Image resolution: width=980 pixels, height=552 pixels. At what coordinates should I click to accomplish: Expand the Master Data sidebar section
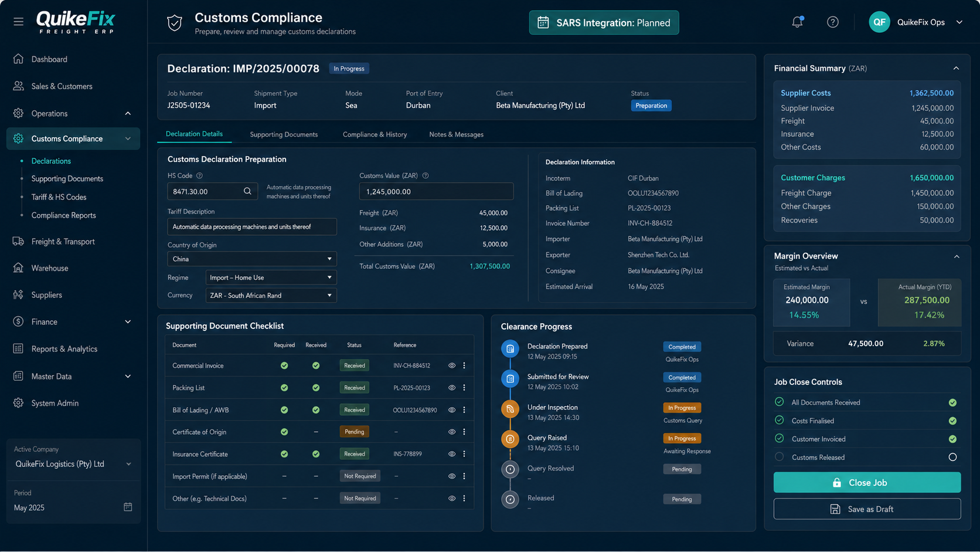pyautogui.click(x=128, y=376)
